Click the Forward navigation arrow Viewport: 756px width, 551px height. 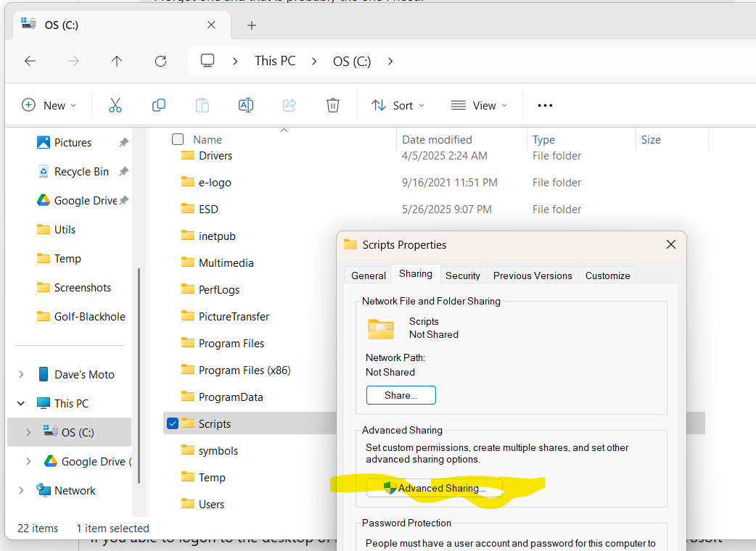coord(73,61)
